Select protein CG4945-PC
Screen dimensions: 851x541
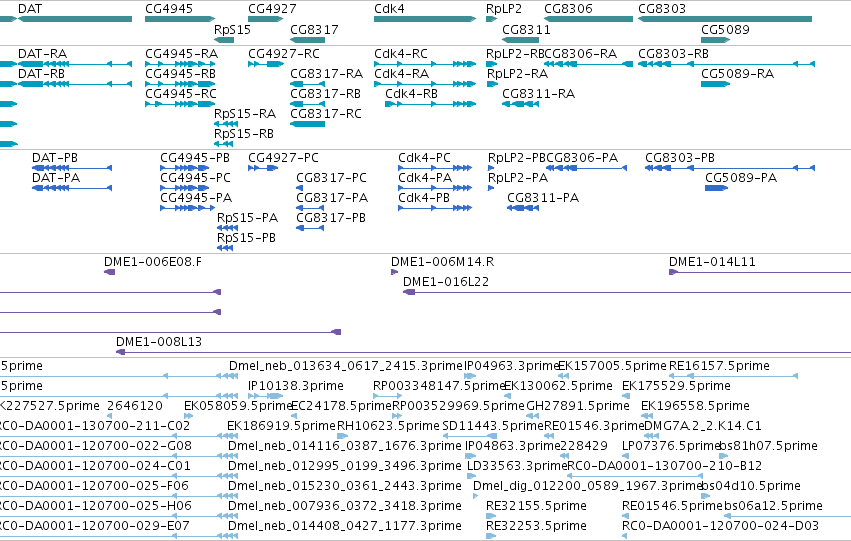click(x=185, y=188)
